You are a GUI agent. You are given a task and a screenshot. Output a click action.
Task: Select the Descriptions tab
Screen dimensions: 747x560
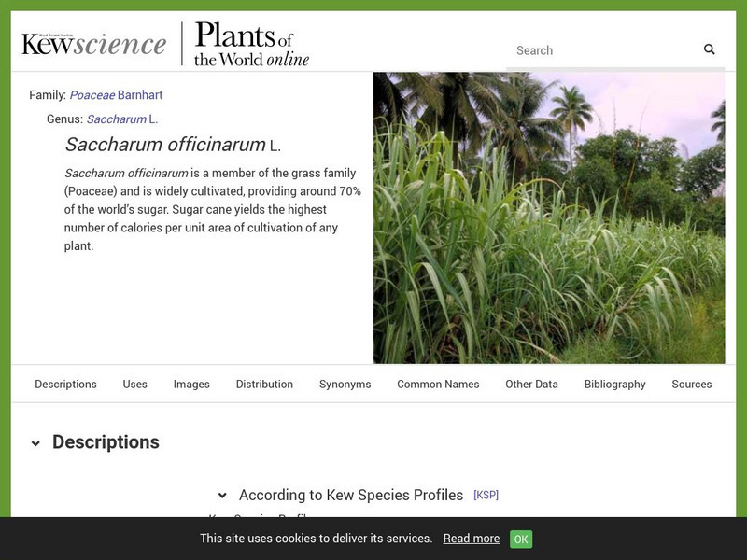[65, 384]
